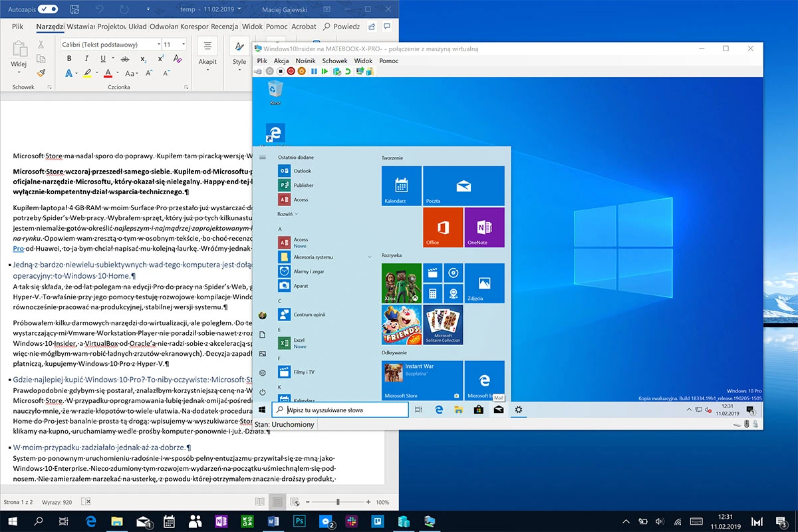This screenshot has height=532, width=798.
Task: Open the Aa change case dropdown
Action: pyautogui.click(x=131, y=73)
